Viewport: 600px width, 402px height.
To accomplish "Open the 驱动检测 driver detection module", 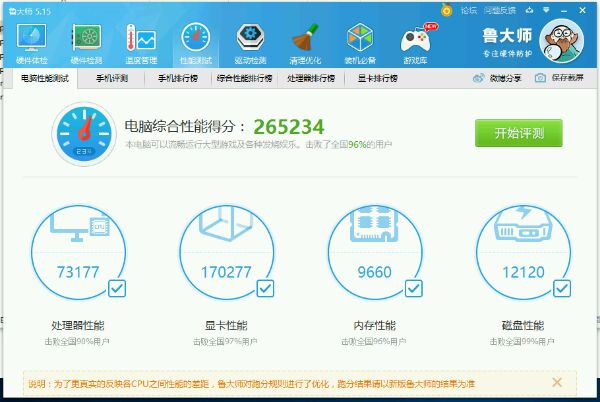I will tap(250, 43).
